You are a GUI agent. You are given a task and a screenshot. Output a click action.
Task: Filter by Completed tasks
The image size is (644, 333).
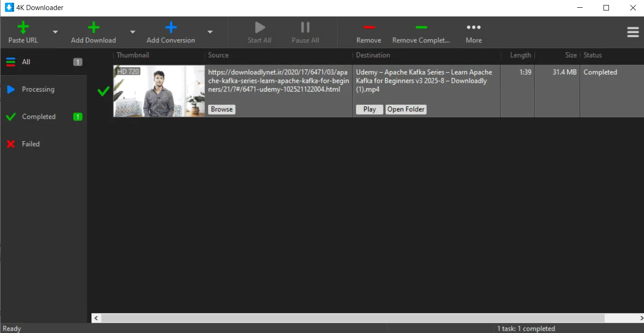tap(44, 117)
